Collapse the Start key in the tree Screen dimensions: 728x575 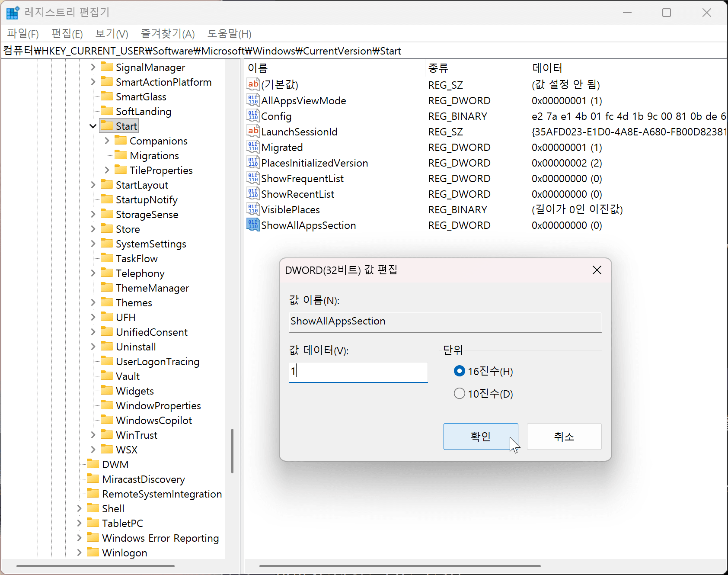93,126
